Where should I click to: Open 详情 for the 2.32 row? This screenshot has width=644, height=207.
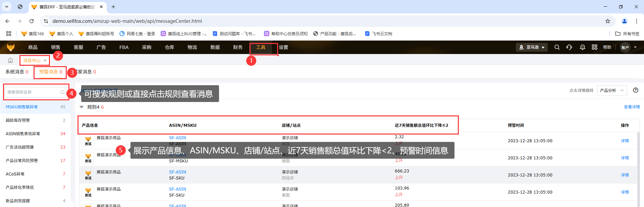(x=625, y=141)
